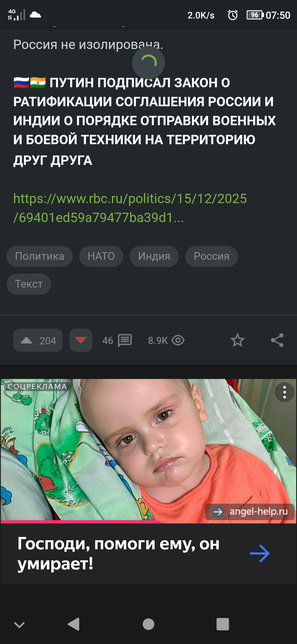Select the Индия tag
Screen dimensions: 297x644
[154, 256]
